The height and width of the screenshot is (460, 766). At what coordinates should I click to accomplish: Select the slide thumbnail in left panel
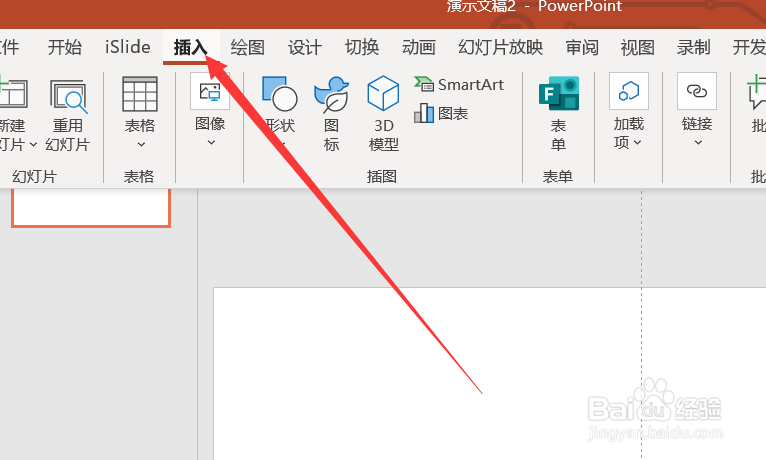pyautogui.click(x=91, y=208)
